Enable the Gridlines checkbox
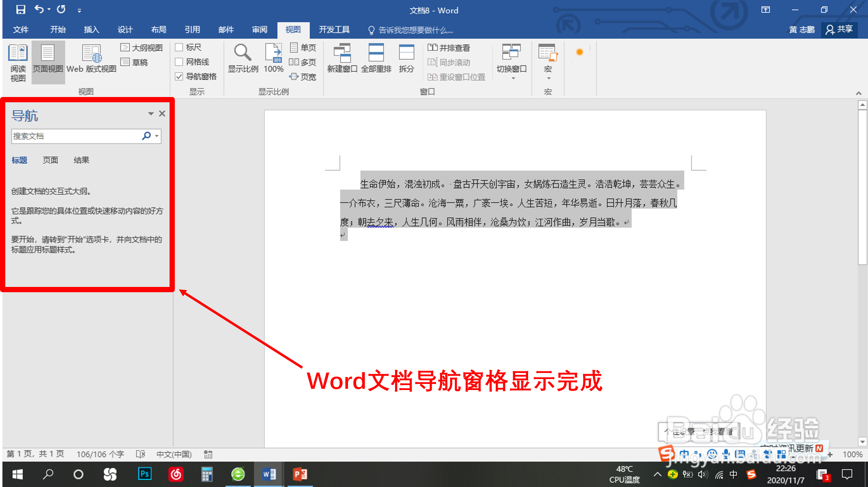This screenshot has height=487, width=868. (179, 62)
